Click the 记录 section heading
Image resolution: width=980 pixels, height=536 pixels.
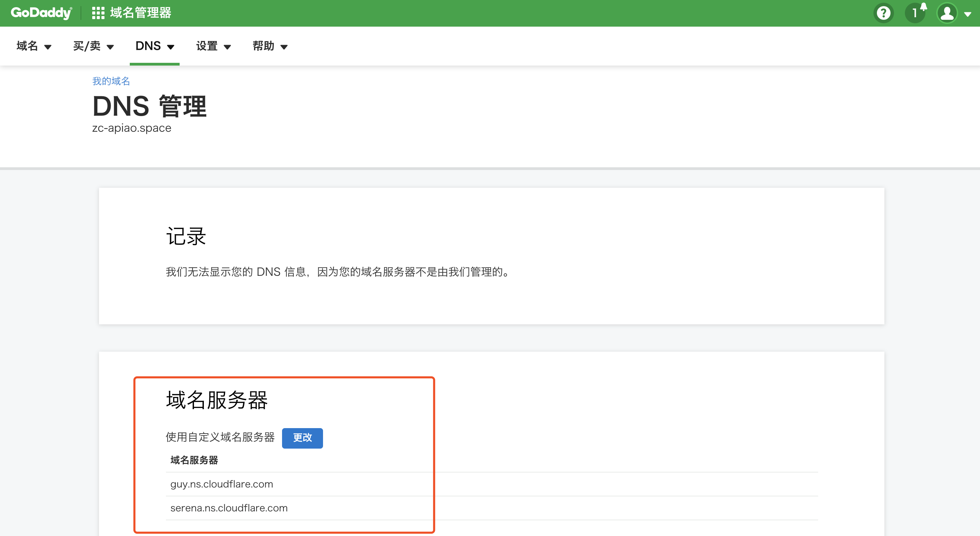pos(186,236)
